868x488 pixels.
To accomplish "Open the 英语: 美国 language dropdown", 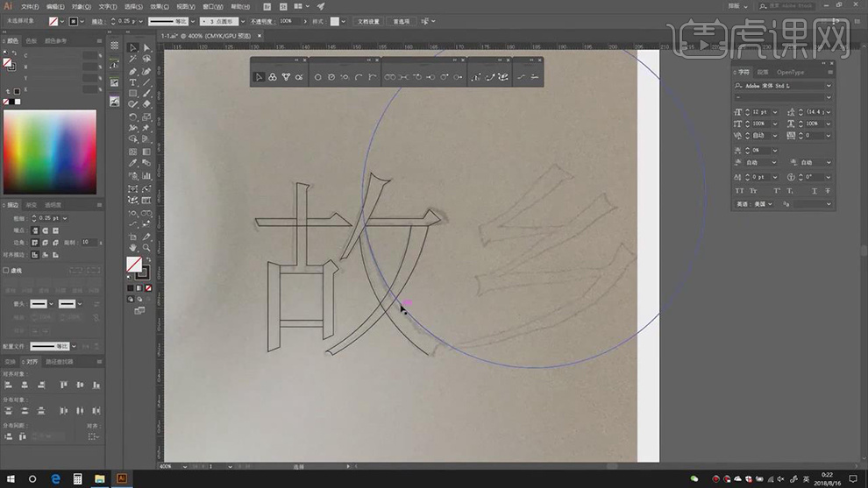I will (772, 204).
